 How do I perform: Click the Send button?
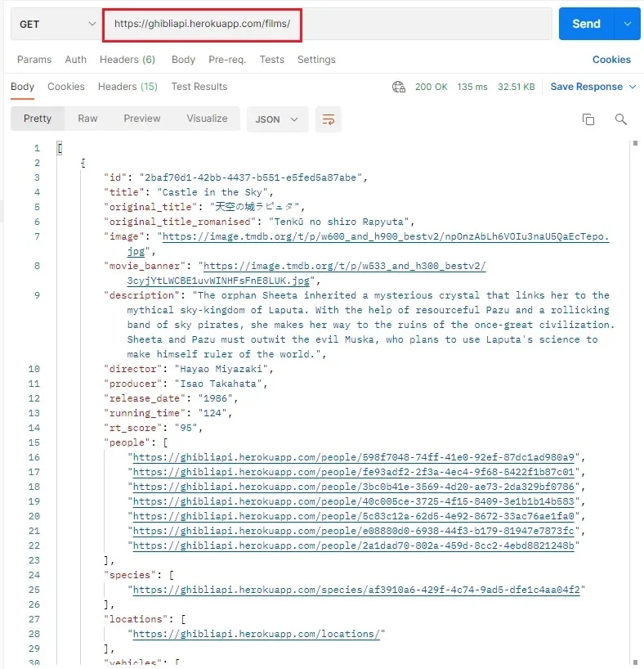click(x=587, y=24)
